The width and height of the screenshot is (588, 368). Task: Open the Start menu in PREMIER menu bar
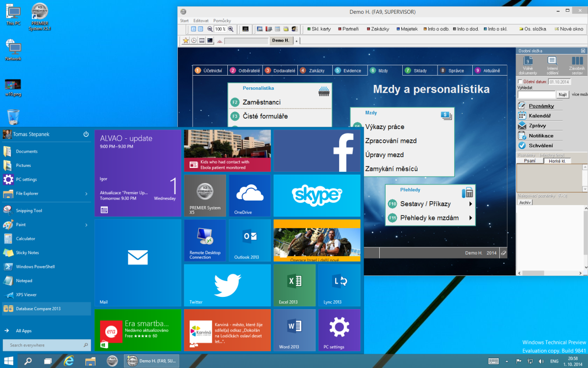(x=184, y=21)
